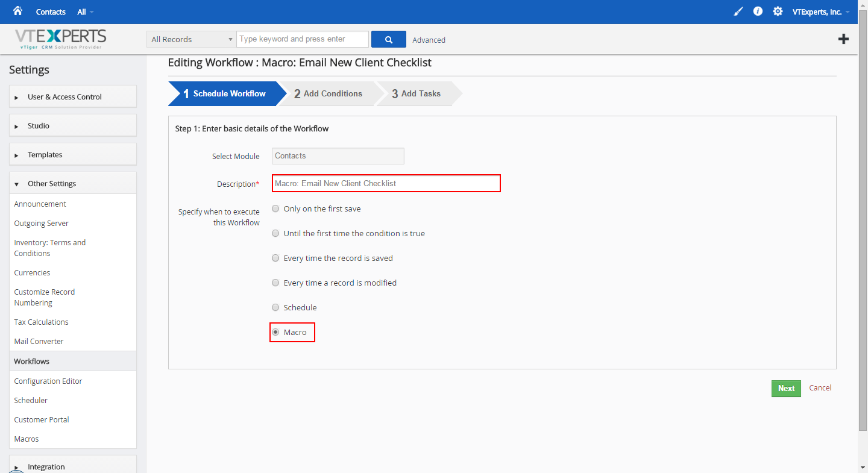This screenshot has width=868, height=473.
Task: Expand the Templates section
Action: pyautogui.click(x=73, y=154)
